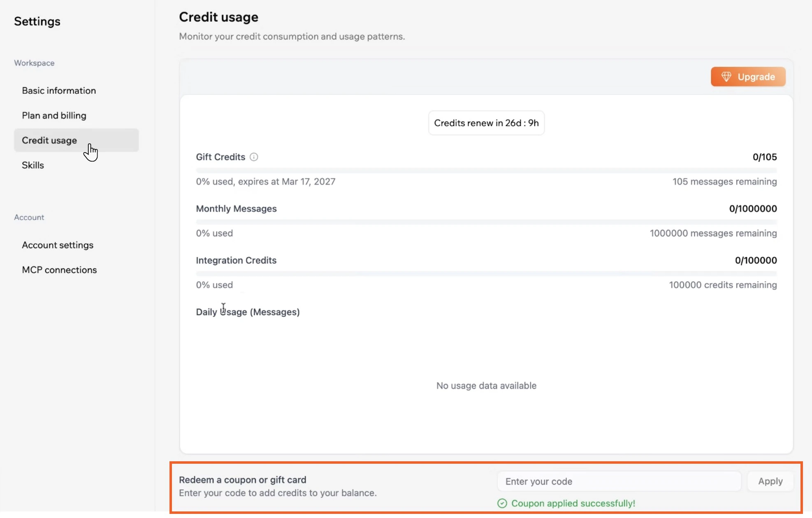
Task: Open Account settings
Action: tap(58, 245)
